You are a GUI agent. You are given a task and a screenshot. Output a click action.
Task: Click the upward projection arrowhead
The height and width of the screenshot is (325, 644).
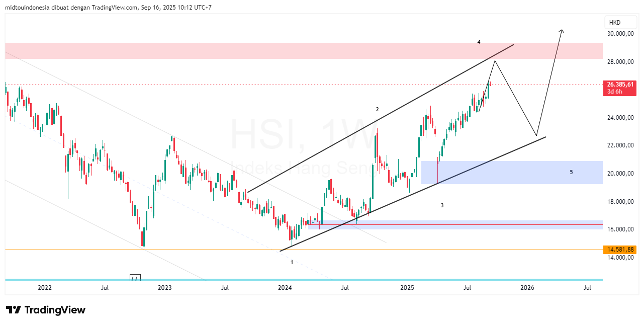562,31
